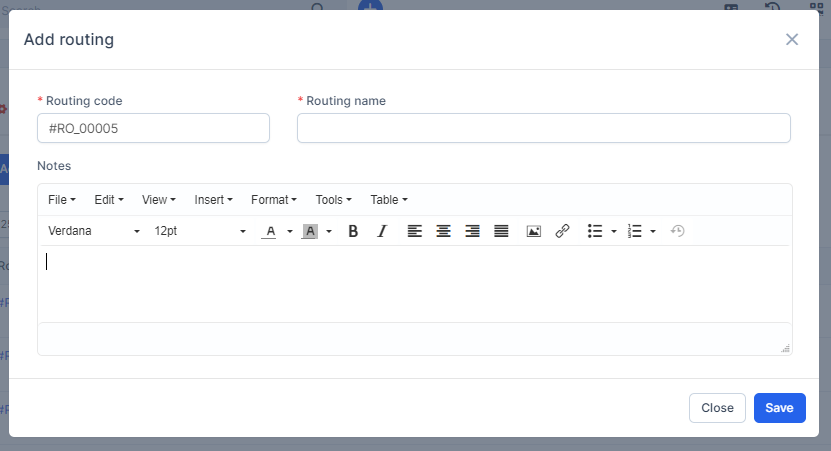Open the Insert menu in editor
The width and height of the screenshot is (831, 451).
click(213, 200)
